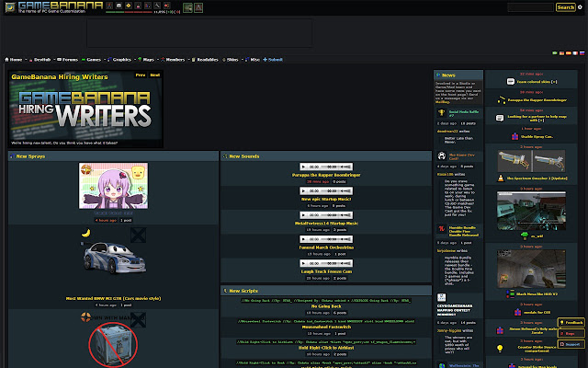Screen dimensions: 588x368
Task: Open the BMW M3 GTR car spray image
Action: click(x=114, y=258)
